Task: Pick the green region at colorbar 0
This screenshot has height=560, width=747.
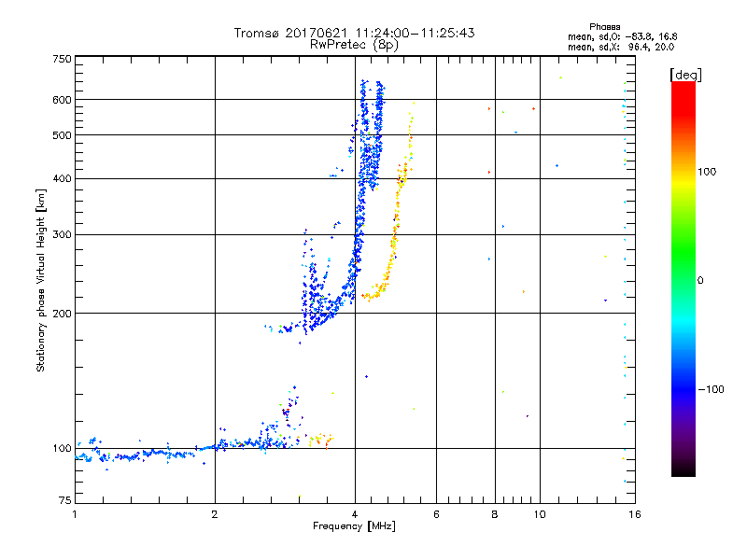Action: tap(683, 280)
